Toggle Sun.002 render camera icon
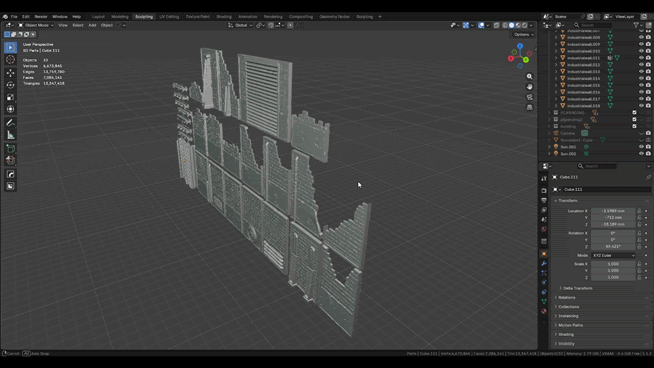This screenshot has height=368, width=654. [x=648, y=154]
